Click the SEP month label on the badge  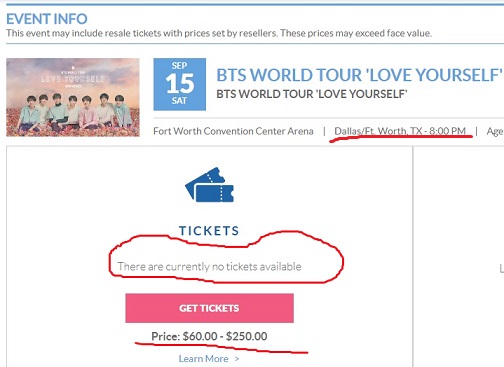(x=179, y=65)
